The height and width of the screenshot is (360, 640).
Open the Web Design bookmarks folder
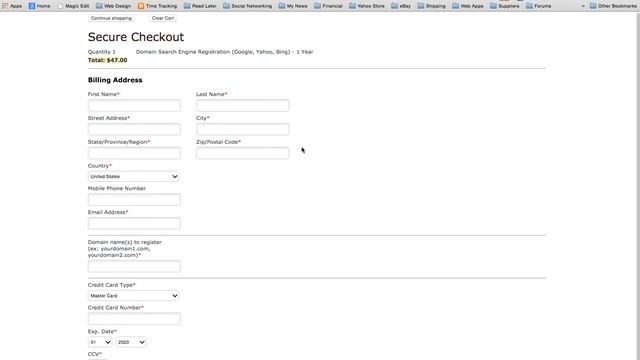click(x=113, y=6)
